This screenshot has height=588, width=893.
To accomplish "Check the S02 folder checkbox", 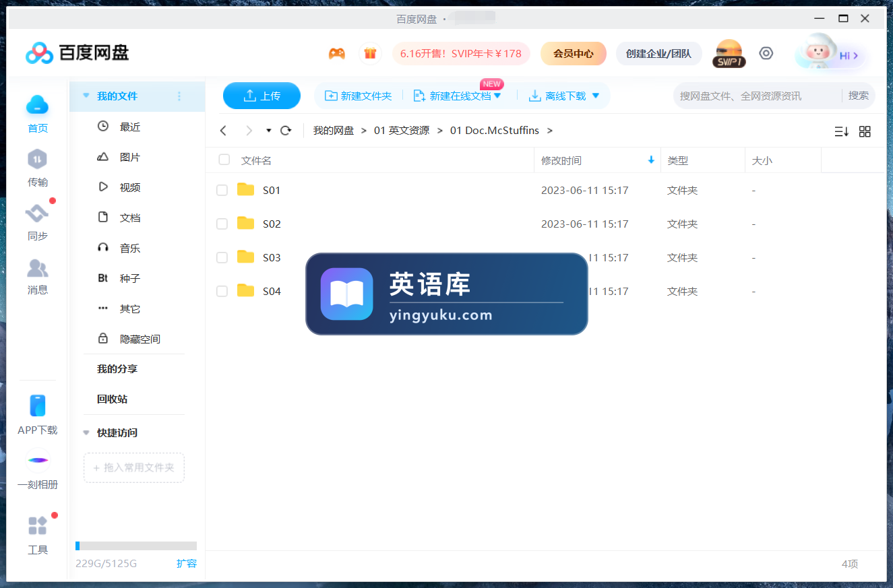I will pyautogui.click(x=222, y=224).
